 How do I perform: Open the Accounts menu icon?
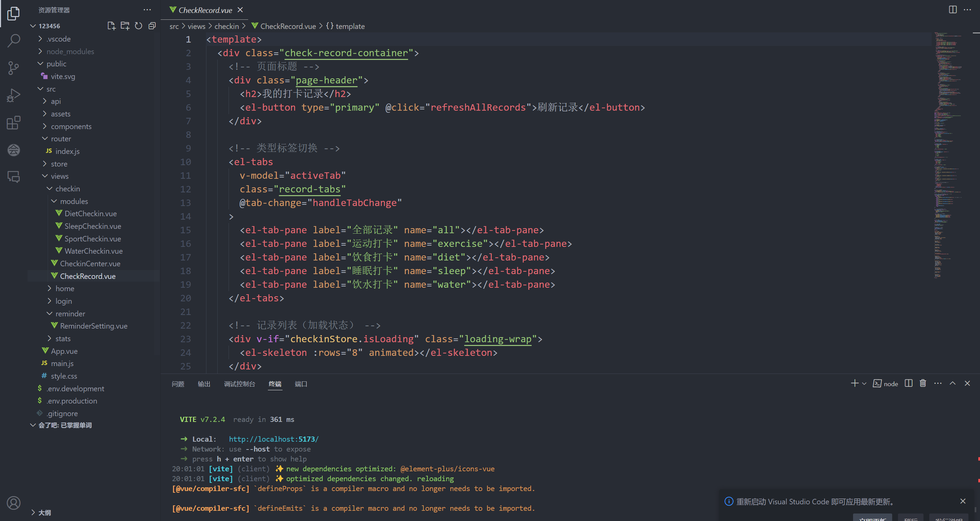[14, 503]
